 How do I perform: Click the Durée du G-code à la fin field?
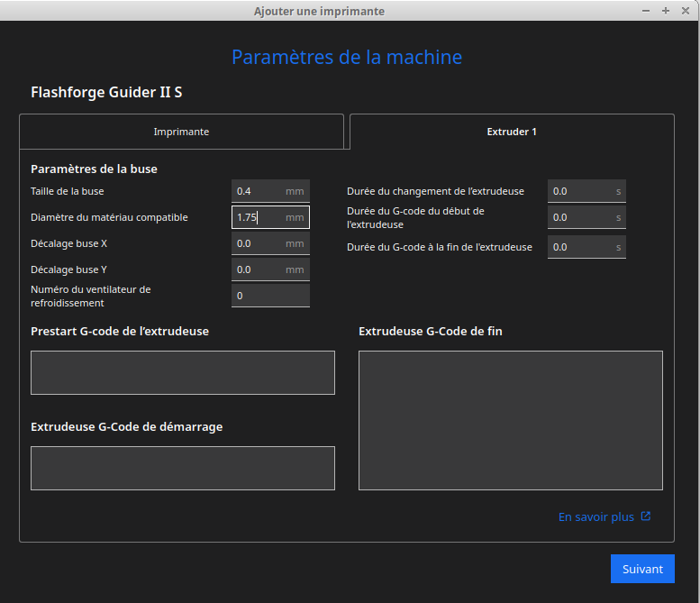[x=586, y=247]
